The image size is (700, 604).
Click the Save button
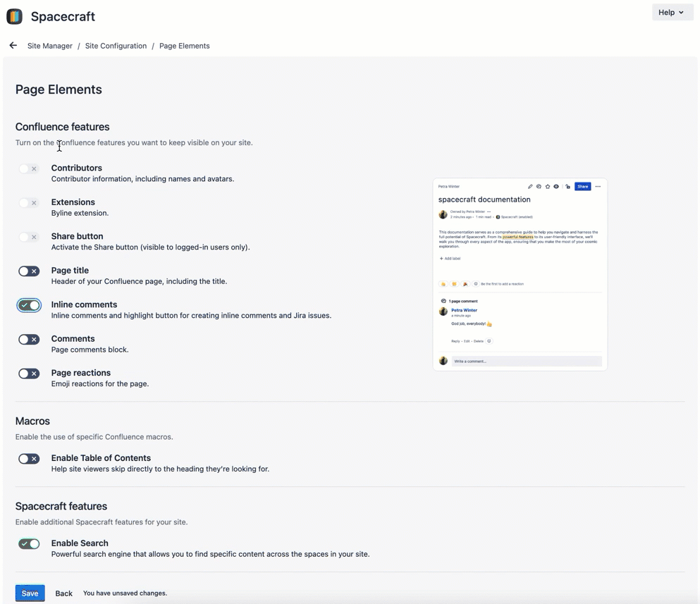pyautogui.click(x=30, y=593)
